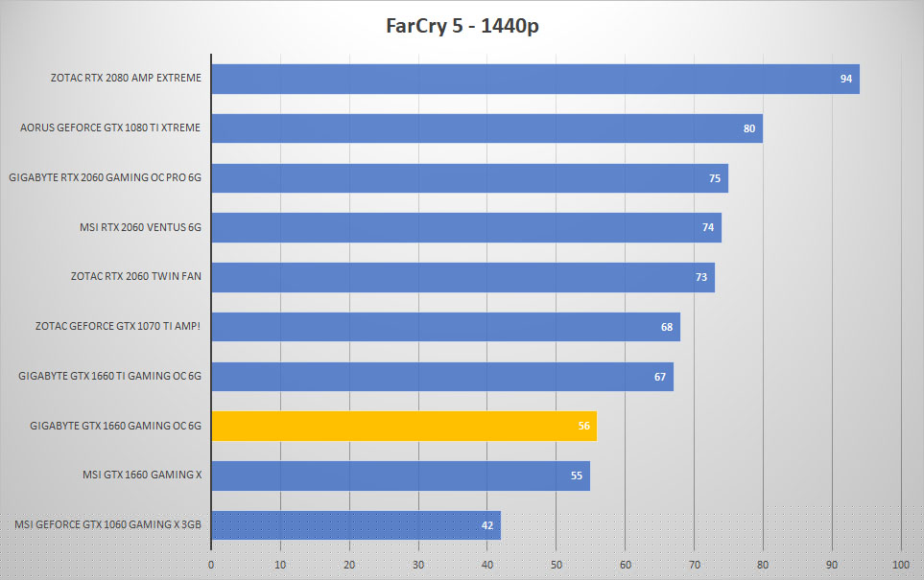
Task: Click the bar with value 42
Action: [x=356, y=525]
